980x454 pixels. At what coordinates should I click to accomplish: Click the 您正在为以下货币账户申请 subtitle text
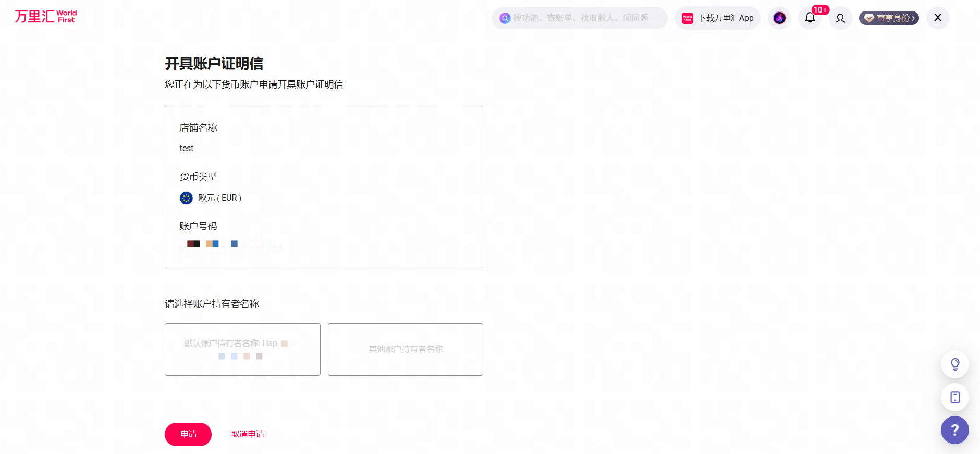(254, 84)
